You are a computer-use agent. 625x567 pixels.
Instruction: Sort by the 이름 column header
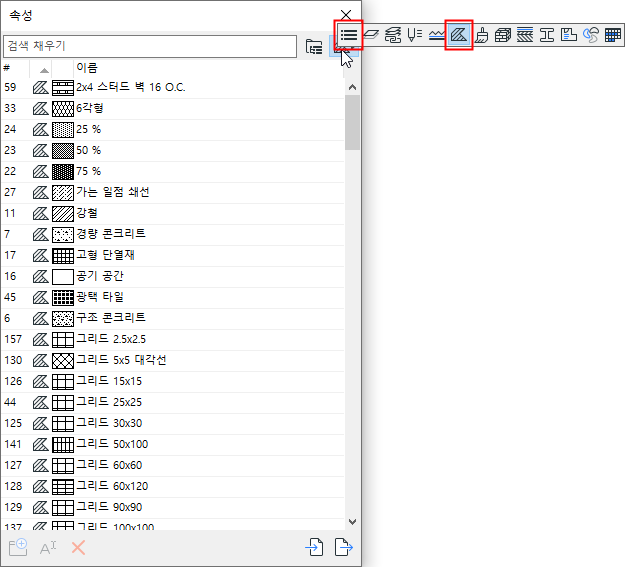208,68
